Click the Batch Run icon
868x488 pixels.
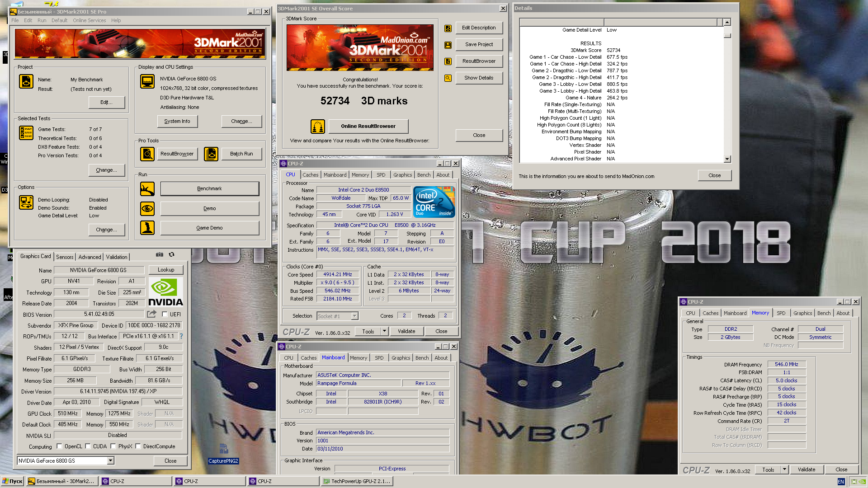tap(211, 154)
